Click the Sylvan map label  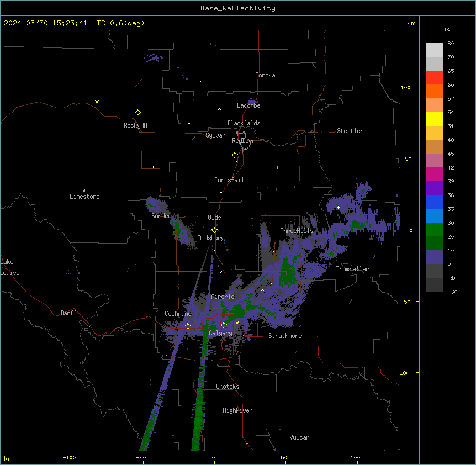point(215,135)
